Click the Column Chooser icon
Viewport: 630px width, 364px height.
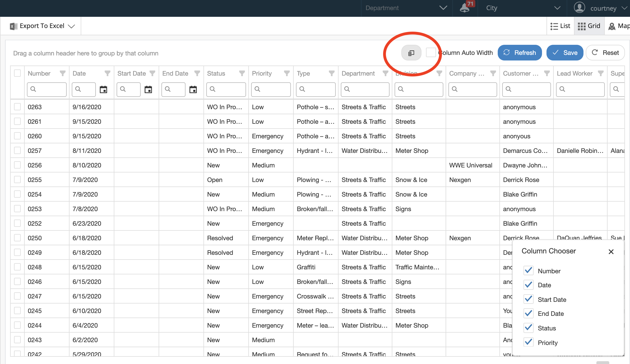(411, 52)
